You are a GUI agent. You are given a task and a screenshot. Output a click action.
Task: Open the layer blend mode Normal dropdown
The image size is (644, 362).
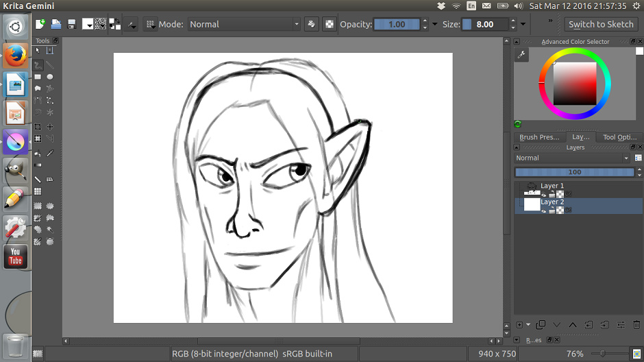[573, 158]
